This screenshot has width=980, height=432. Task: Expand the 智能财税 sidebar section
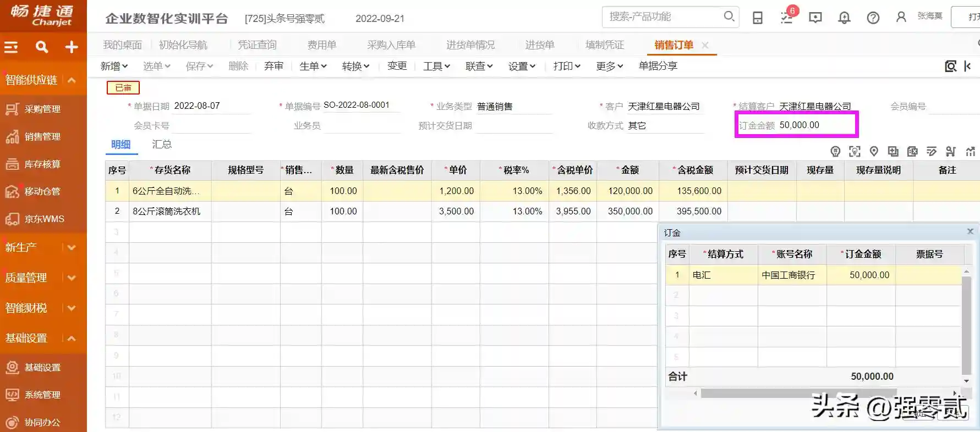click(72, 308)
